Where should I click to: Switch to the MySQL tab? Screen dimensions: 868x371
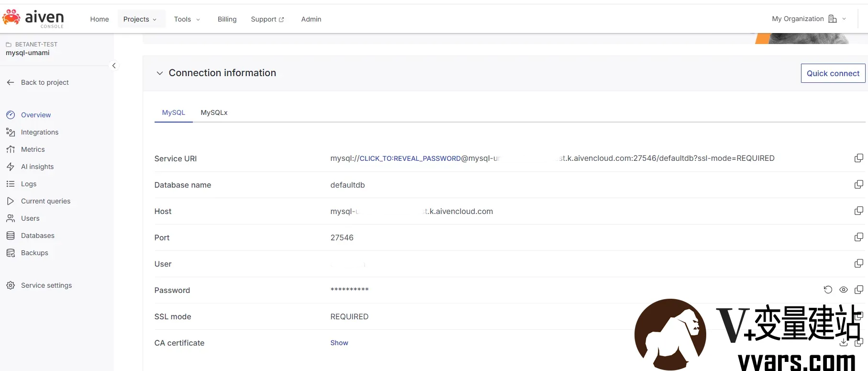[x=173, y=112]
